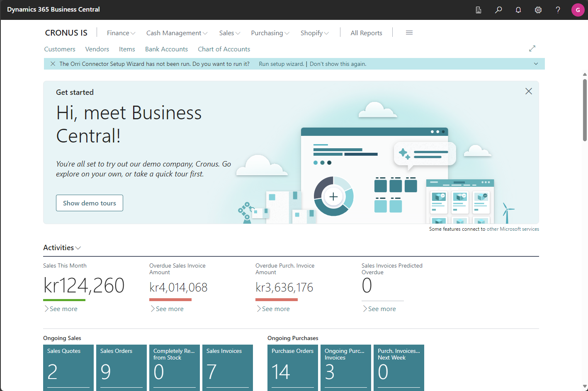Open the settings gear icon
The height and width of the screenshot is (391, 588).
point(538,10)
